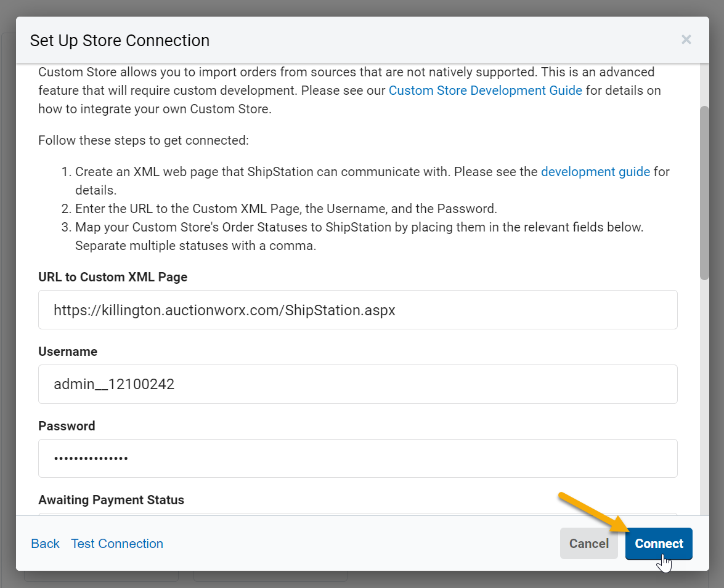
Task: Click the URL to Custom XML Page field
Action: pyautogui.click(x=357, y=310)
